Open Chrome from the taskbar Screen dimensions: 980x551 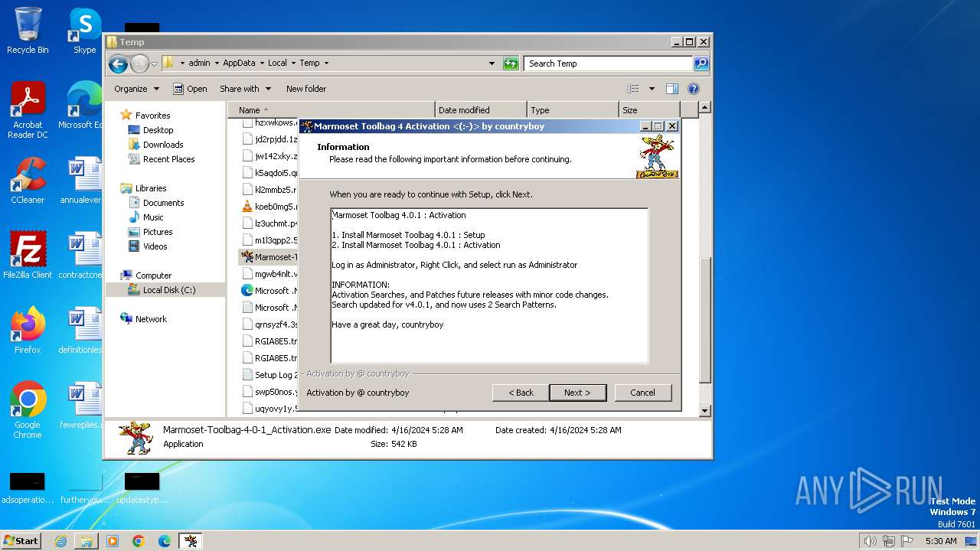click(139, 541)
